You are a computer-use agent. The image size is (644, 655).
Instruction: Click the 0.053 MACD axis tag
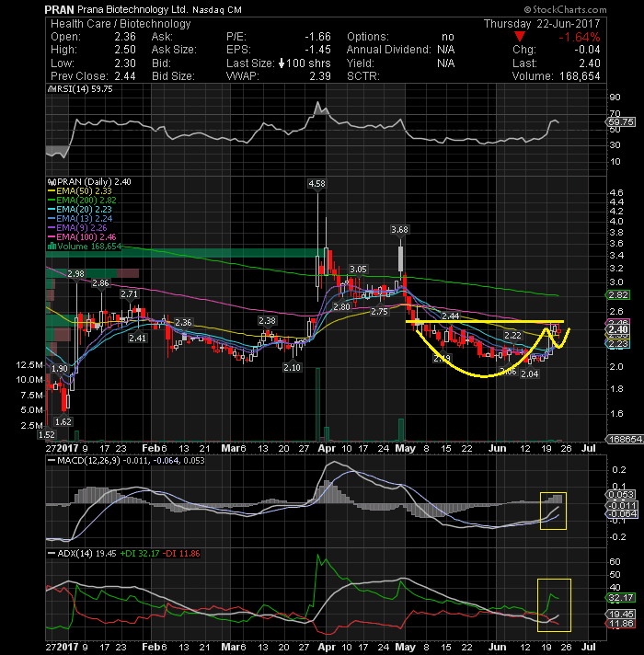(621, 495)
